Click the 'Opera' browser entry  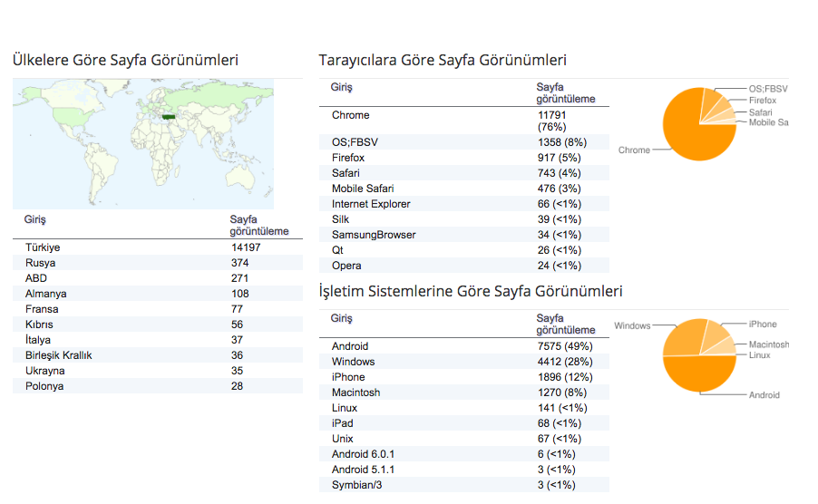tap(346, 266)
